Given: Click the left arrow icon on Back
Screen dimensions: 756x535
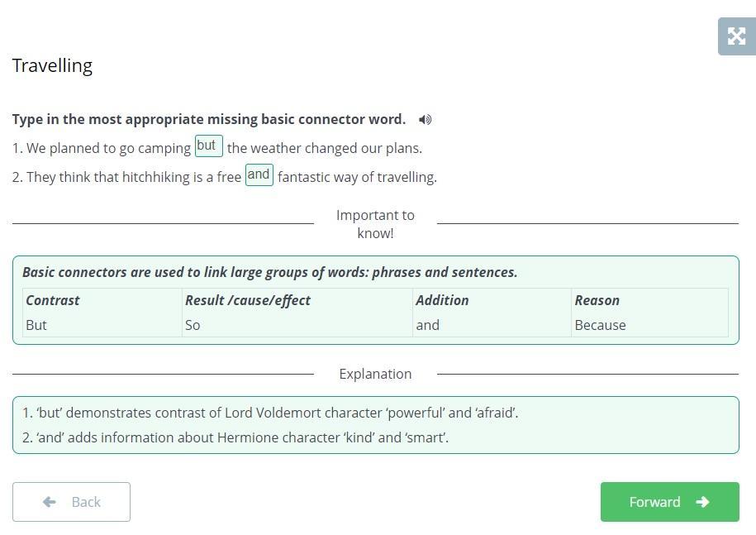Looking at the screenshot, I should (50, 502).
